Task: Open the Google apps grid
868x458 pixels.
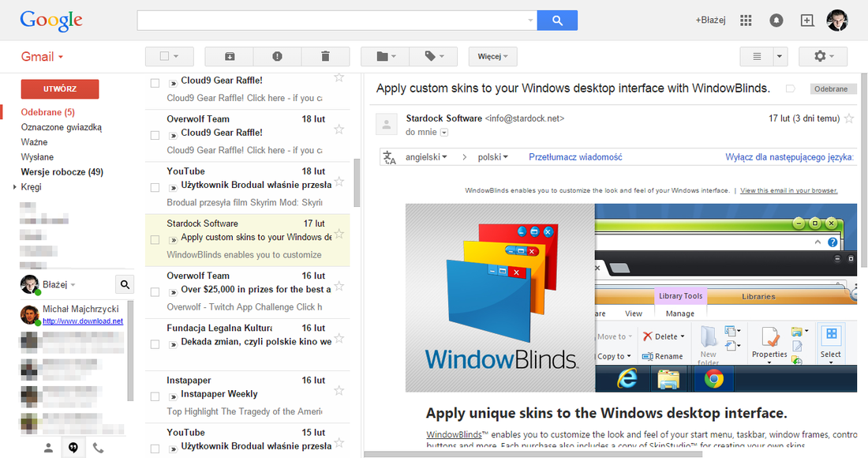Action: 746,21
